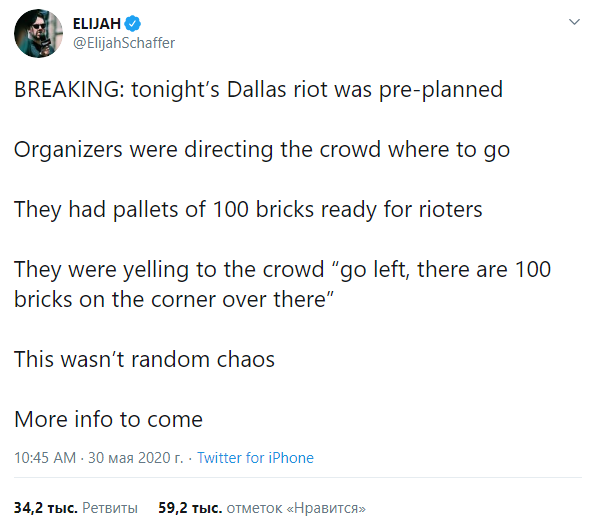Click the Twitter for iPhone link
This screenshot has height=531, width=597.
(x=255, y=458)
